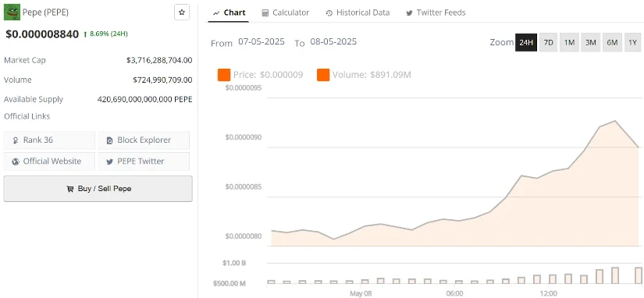Open the Block Explorer link
The image size is (644, 298).
[144, 140]
